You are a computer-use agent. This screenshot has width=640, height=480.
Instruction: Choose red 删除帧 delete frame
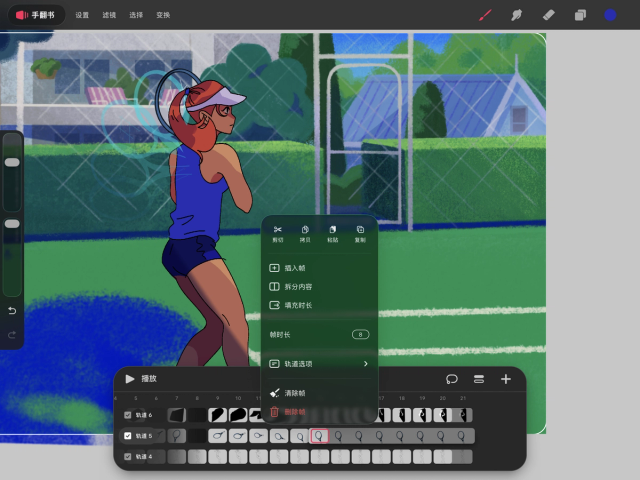click(x=319, y=412)
